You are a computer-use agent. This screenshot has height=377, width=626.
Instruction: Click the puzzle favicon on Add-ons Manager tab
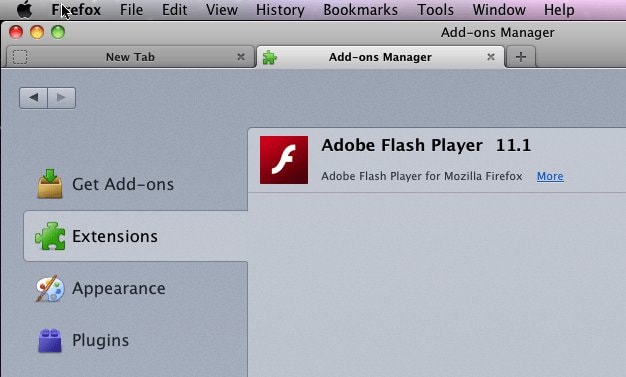(x=269, y=58)
